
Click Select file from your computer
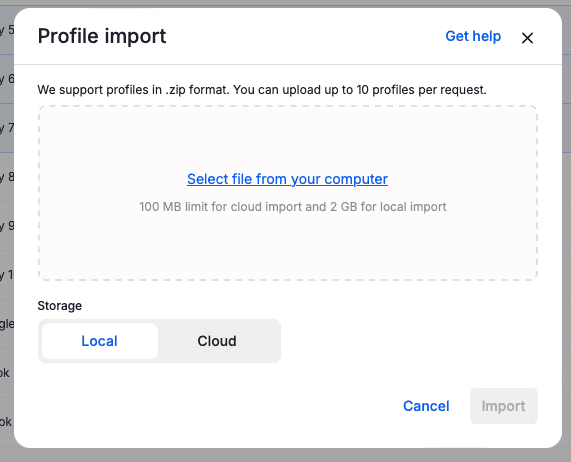[x=287, y=179]
